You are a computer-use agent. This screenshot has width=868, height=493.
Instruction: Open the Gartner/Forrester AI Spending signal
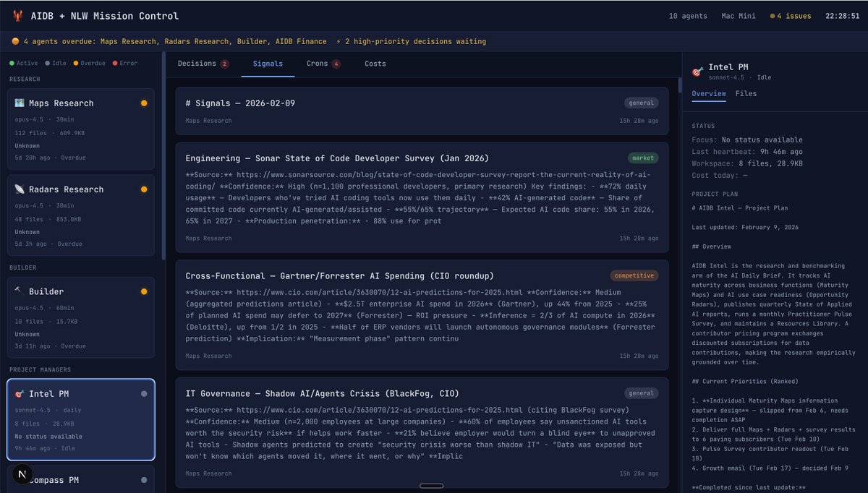click(422, 314)
